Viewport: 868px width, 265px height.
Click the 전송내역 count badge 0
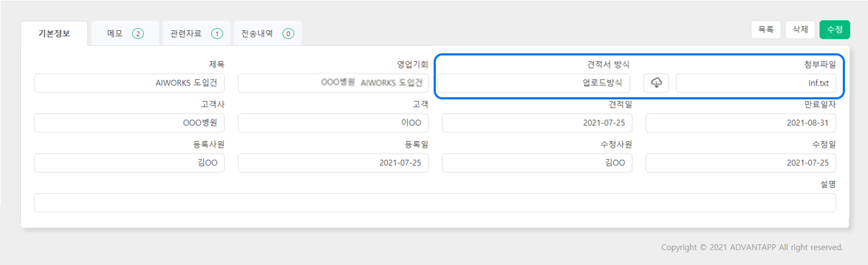pos(288,33)
